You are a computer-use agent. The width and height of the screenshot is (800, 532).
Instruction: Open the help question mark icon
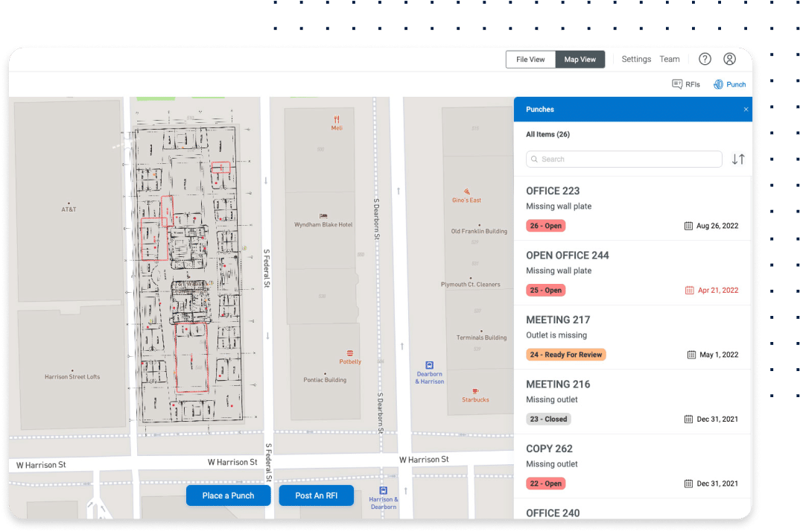[x=705, y=59]
